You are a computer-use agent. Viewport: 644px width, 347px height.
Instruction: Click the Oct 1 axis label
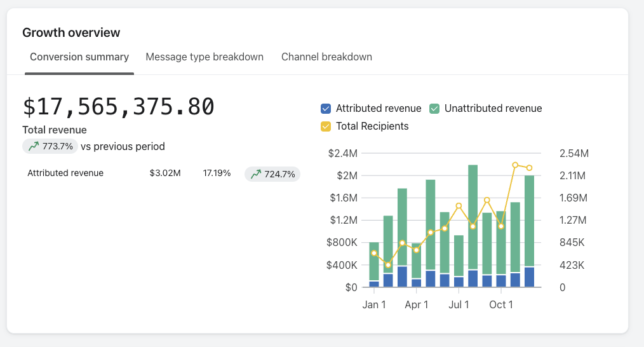[x=501, y=304]
